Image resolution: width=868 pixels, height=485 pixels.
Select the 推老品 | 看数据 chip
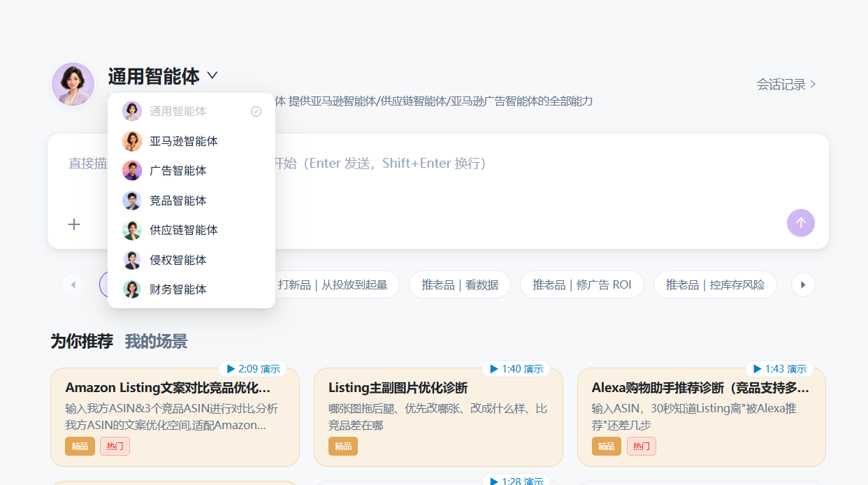click(460, 284)
